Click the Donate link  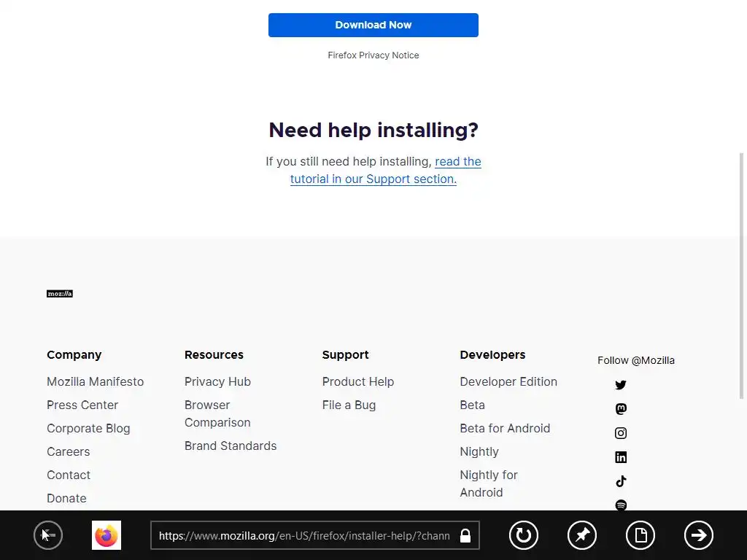[x=66, y=498]
